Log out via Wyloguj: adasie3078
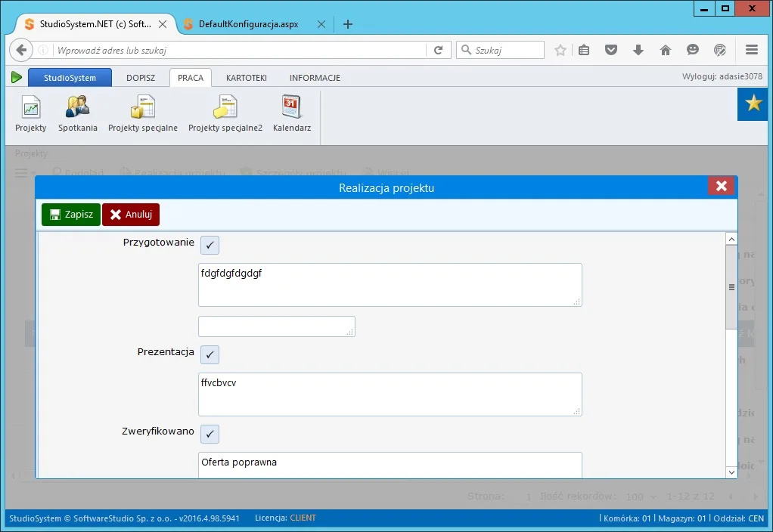Image resolution: width=773 pixels, height=532 pixels. click(722, 76)
